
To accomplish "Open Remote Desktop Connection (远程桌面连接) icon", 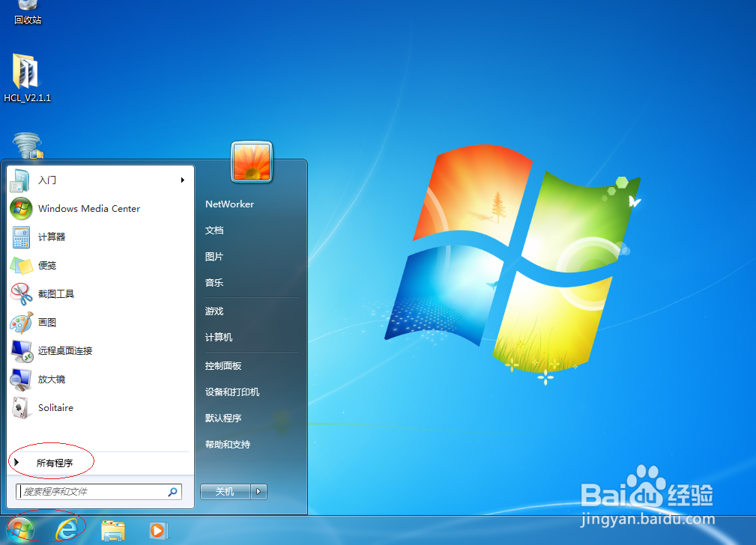I will click(x=21, y=351).
